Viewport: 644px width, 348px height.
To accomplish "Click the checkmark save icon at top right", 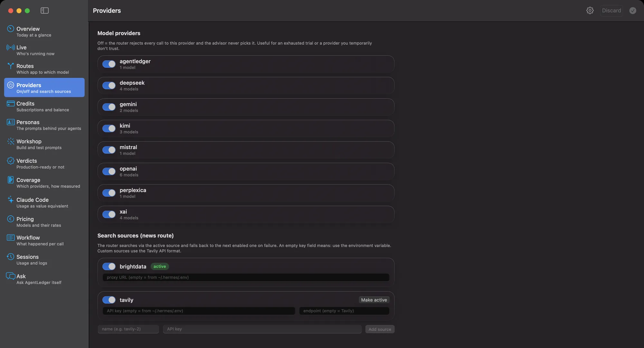I will pos(633,11).
